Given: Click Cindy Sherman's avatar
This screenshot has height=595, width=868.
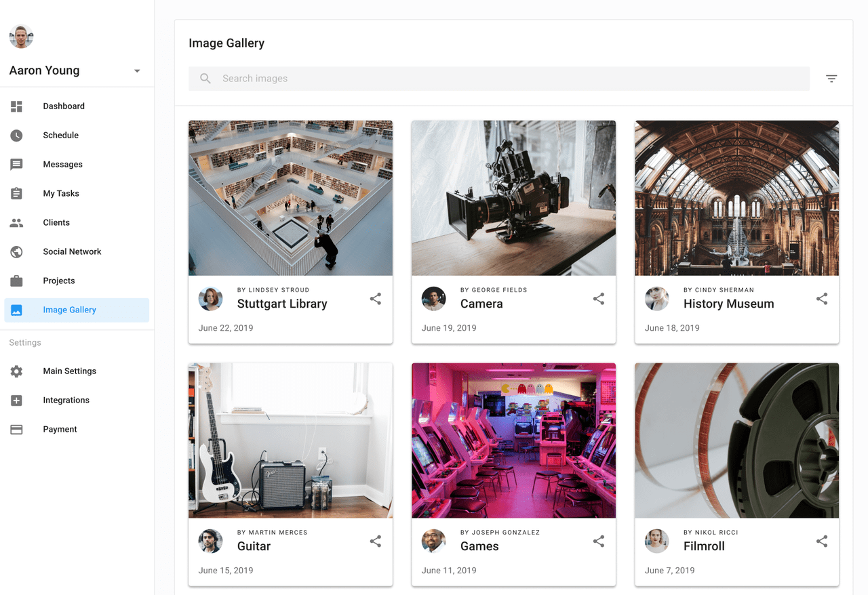Looking at the screenshot, I should click(656, 299).
